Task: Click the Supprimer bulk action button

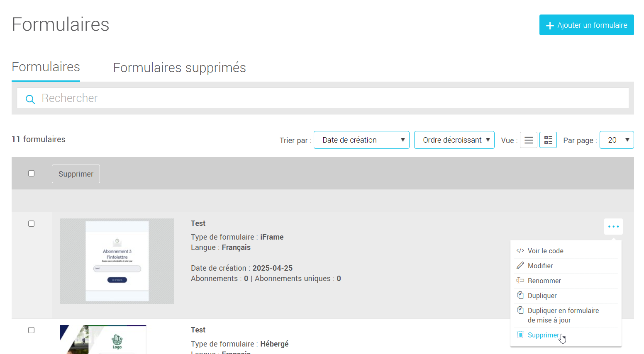Action: click(76, 174)
